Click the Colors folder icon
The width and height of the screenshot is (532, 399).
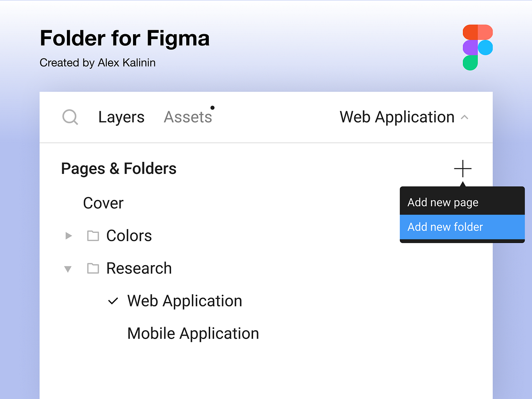[93, 236]
